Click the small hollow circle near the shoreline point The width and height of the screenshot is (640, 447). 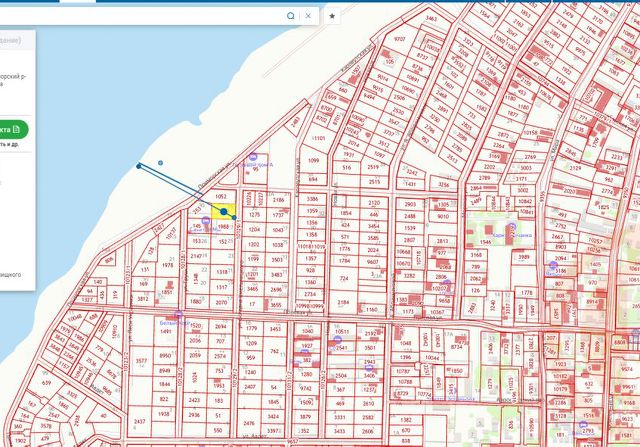[x=160, y=163]
